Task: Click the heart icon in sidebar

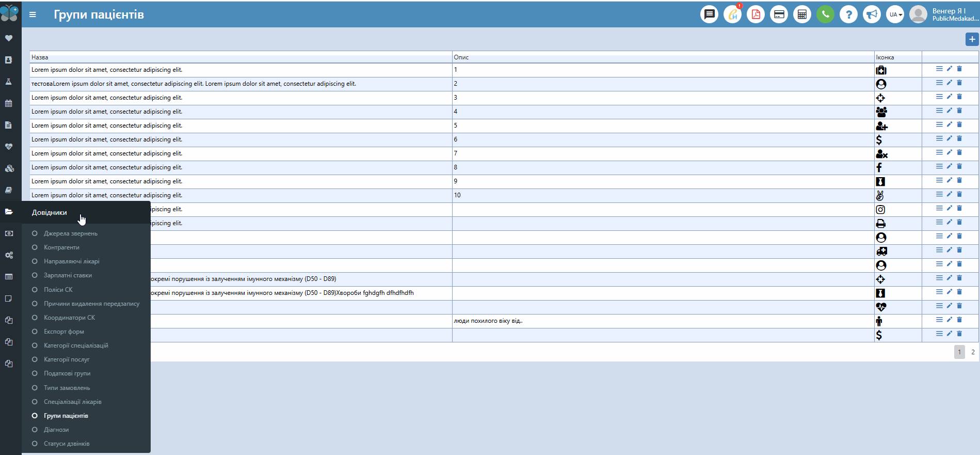Action: point(9,38)
